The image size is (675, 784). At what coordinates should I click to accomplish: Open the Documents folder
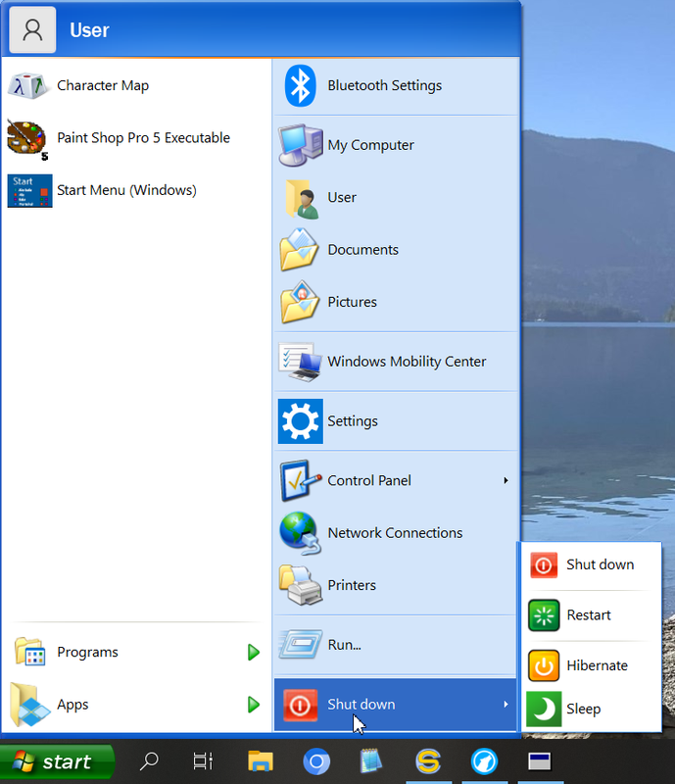click(362, 250)
